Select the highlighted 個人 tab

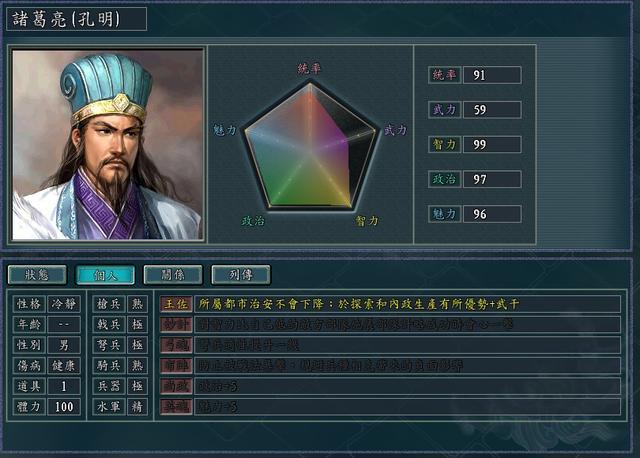click(105, 275)
